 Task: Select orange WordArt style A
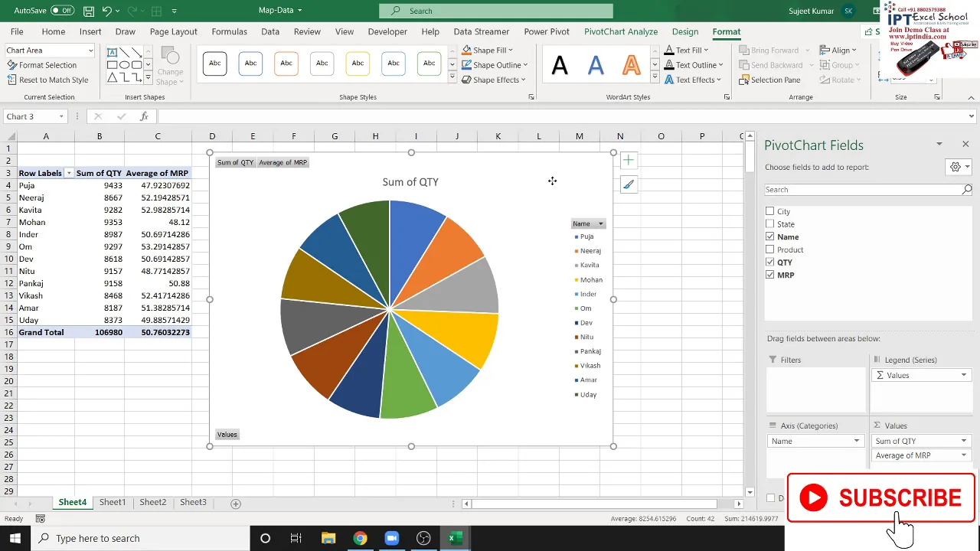pyautogui.click(x=631, y=65)
